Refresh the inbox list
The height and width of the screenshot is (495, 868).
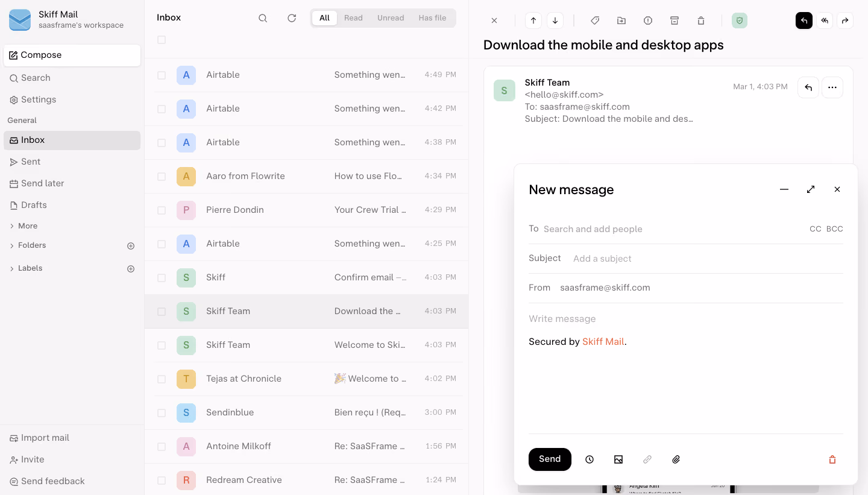292,18
